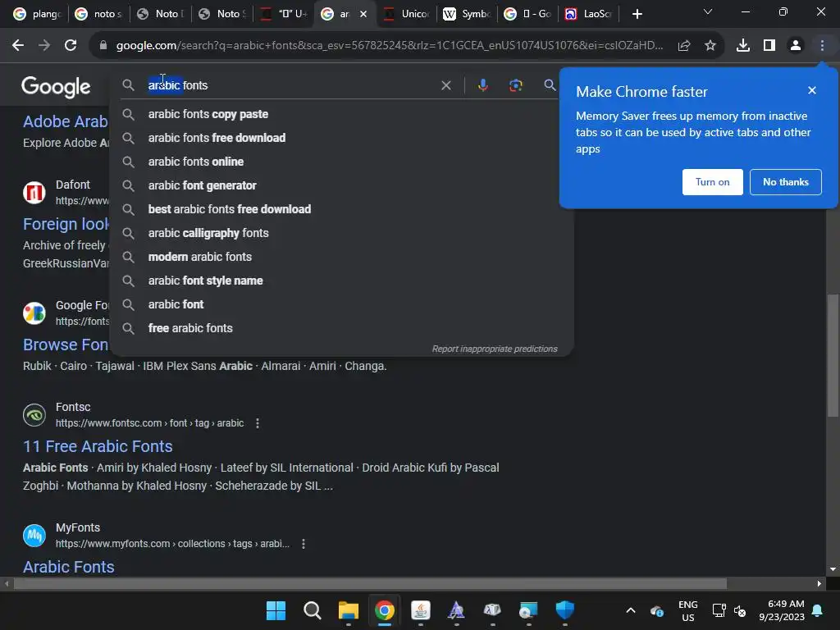Open a new browser tab

pos(637,14)
